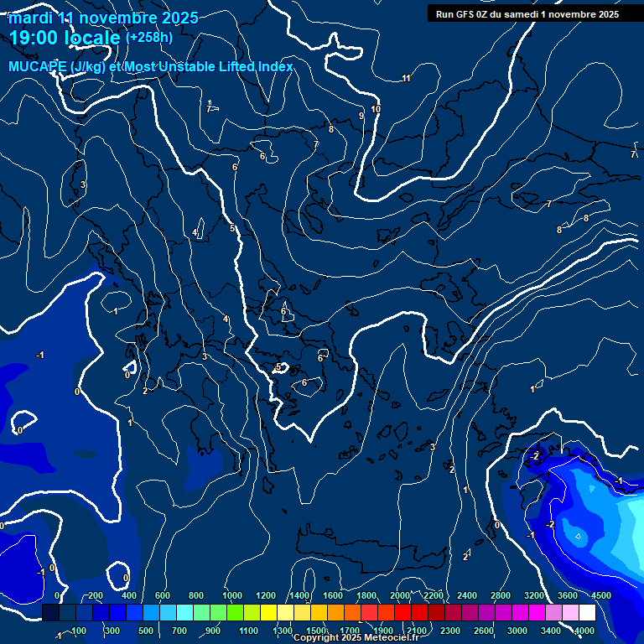
Task: Click the "1000" legend scale value
Action: pyautogui.click(x=232, y=595)
